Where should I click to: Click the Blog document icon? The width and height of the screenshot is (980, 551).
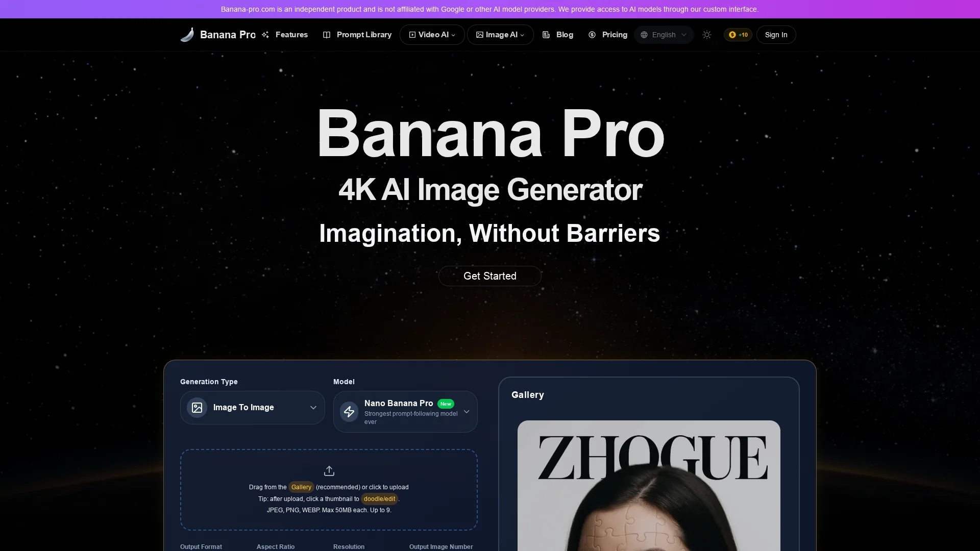point(546,35)
